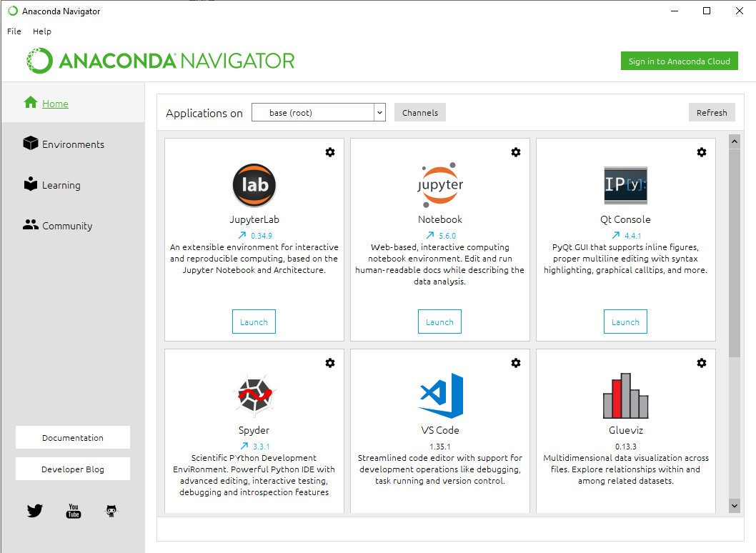The height and width of the screenshot is (553, 756).
Task: Click the Qt Console title text
Action: [x=625, y=219]
